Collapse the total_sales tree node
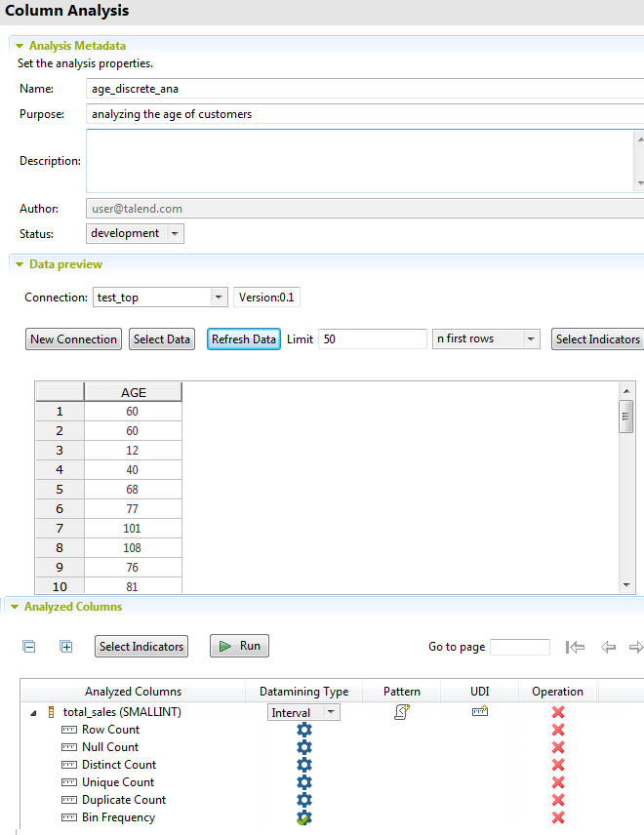The image size is (644, 835). [x=35, y=713]
